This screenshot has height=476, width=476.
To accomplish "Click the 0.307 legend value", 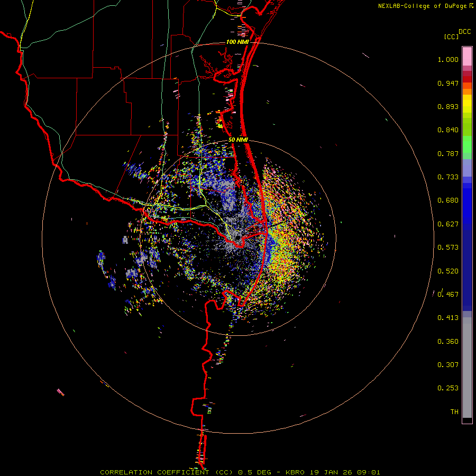I will pyautogui.click(x=448, y=365).
